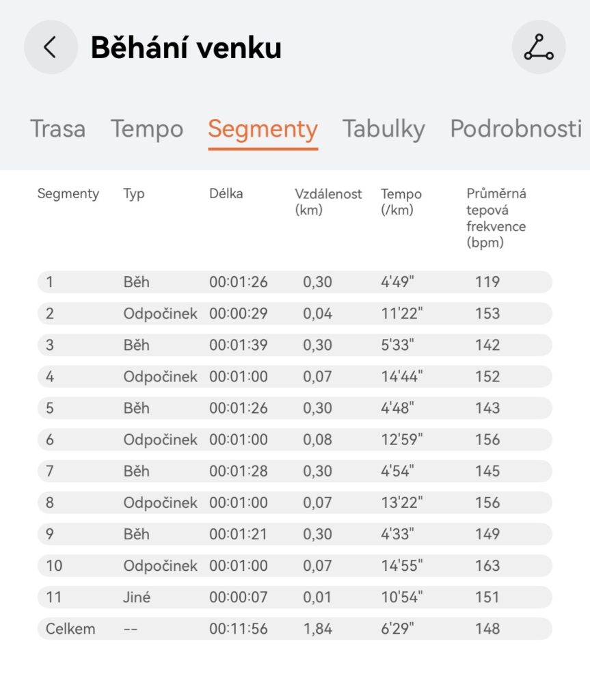Tap segment 8 Odpočinek row
The height and width of the screenshot is (700, 590).
click(x=294, y=502)
